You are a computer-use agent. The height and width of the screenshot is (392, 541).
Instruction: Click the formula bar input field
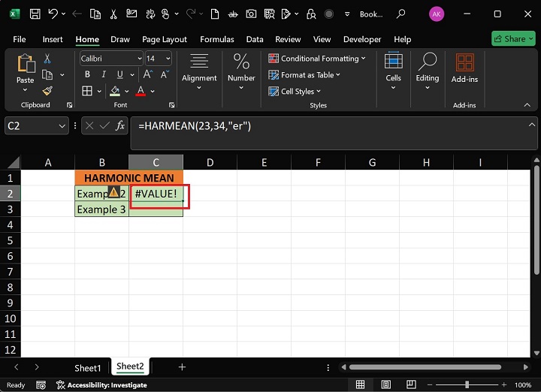(334, 133)
